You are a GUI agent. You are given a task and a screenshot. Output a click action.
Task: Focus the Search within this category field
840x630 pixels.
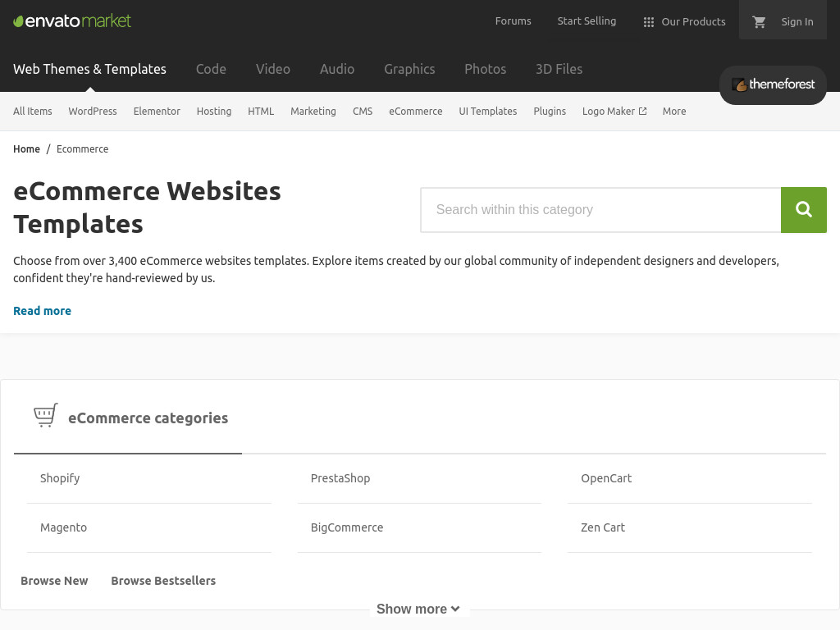point(600,210)
